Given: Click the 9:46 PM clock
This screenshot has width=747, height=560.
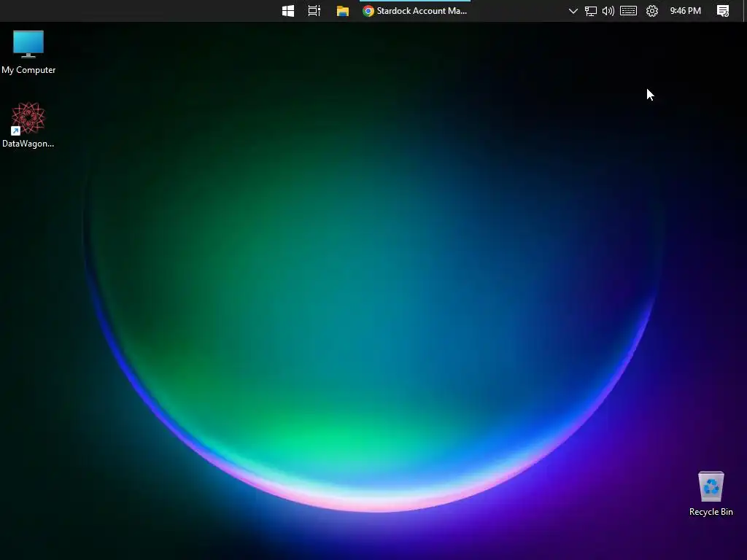Looking at the screenshot, I should (x=686, y=11).
